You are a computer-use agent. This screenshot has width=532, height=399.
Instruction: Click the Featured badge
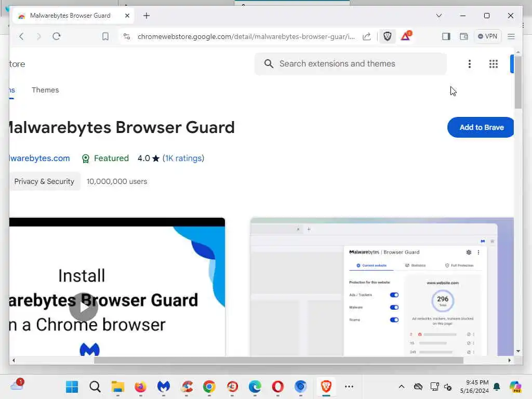105,158
